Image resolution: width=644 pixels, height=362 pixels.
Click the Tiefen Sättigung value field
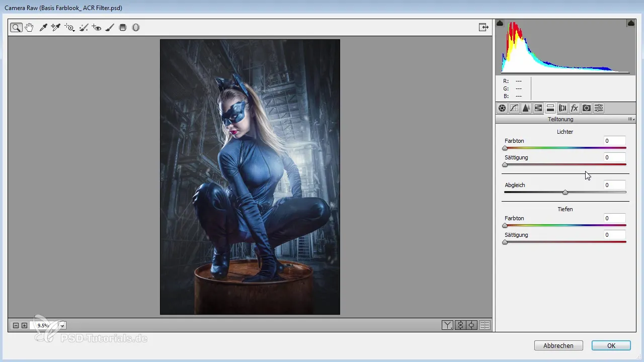click(614, 235)
